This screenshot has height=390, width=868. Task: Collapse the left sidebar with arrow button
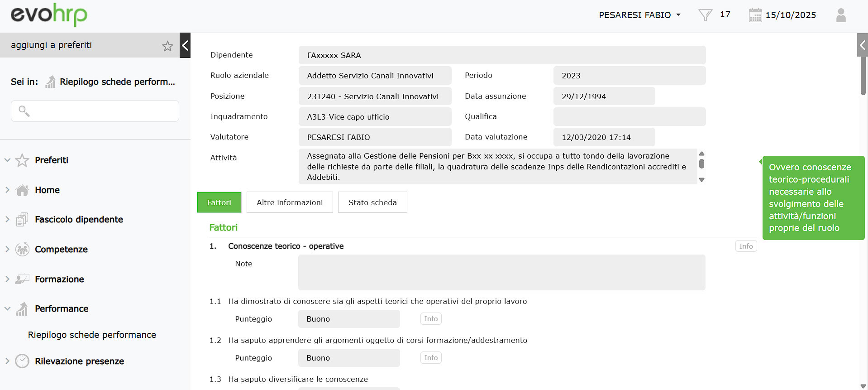[x=185, y=45]
